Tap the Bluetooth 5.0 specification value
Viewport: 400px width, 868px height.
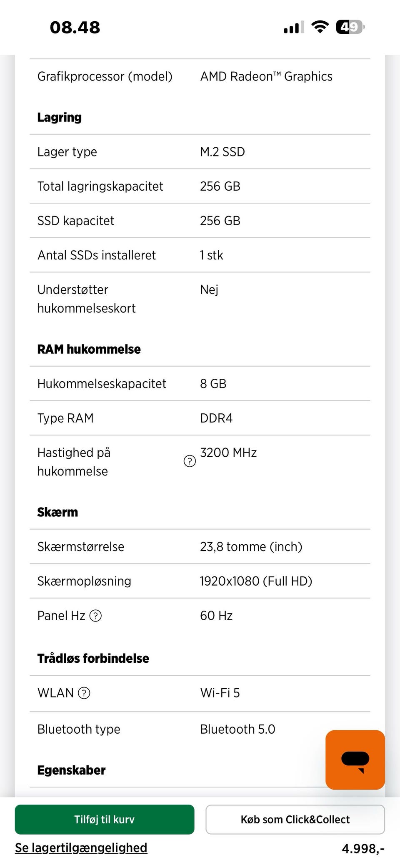click(x=237, y=729)
